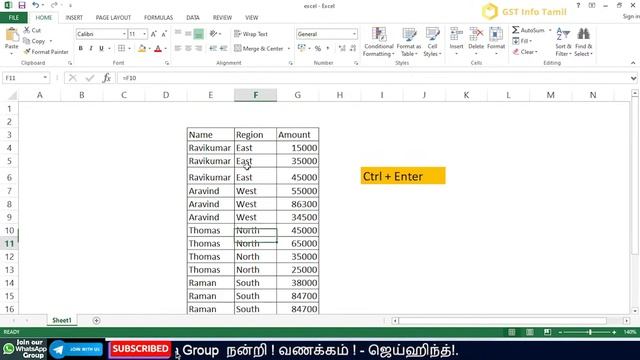Switch to REVIEW tab

(222, 18)
